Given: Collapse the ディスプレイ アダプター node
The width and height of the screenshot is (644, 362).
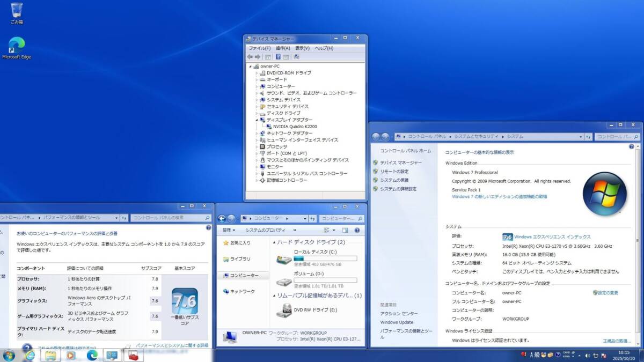Looking at the screenshot, I should pyautogui.click(x=257, y=120).
